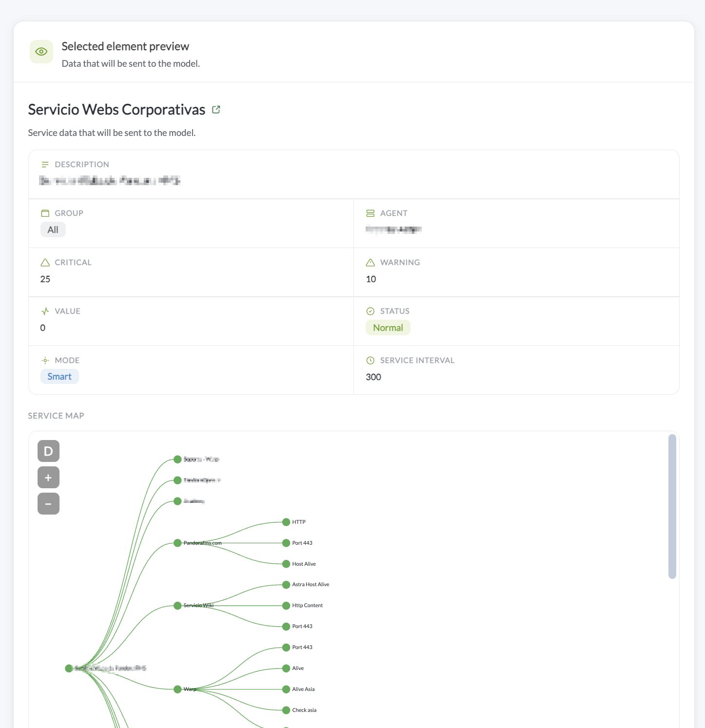Select the Http Content node
This screenshot has height=728, width=705.
coord(286,606)
